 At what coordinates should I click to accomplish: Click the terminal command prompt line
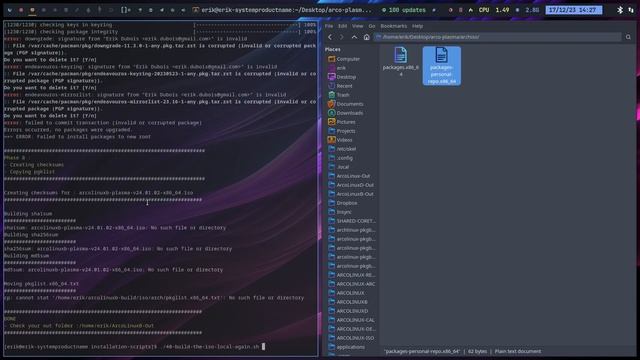click(x=135, y=347)
